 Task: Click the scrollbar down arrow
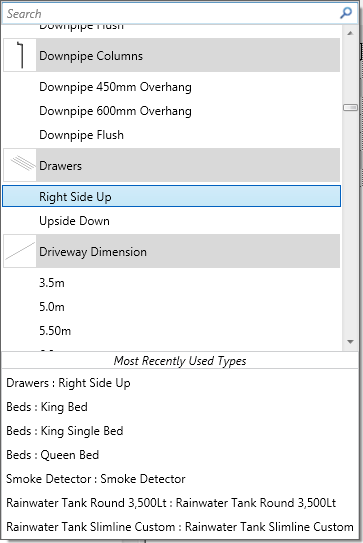click(350, 342)
